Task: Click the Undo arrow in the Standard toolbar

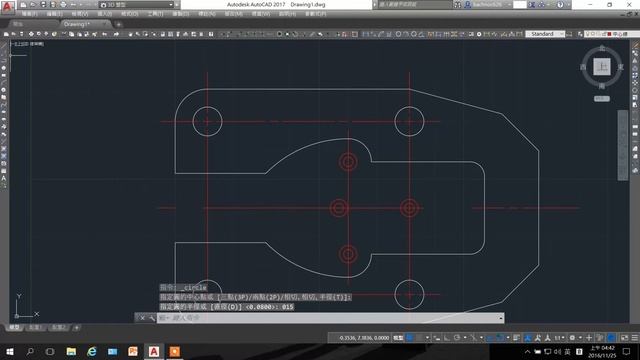Action: pyautogui.click(x=105, y=34)
